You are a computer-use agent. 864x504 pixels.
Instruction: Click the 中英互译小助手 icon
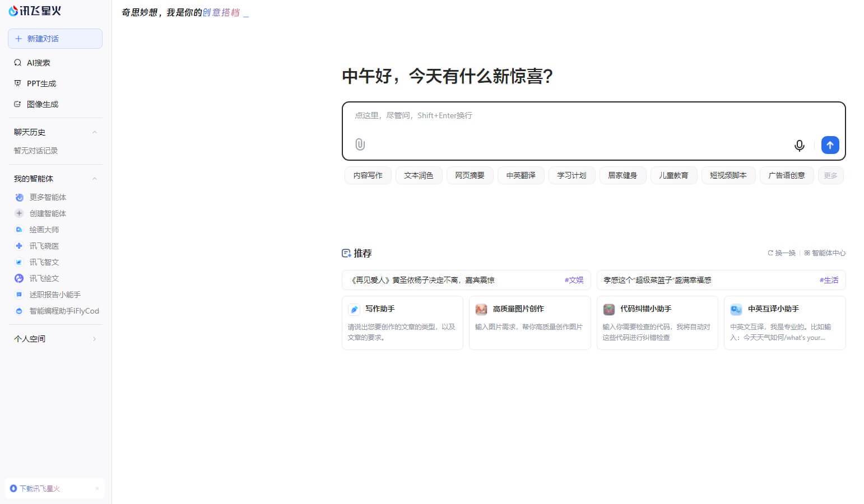pos(736,309)
